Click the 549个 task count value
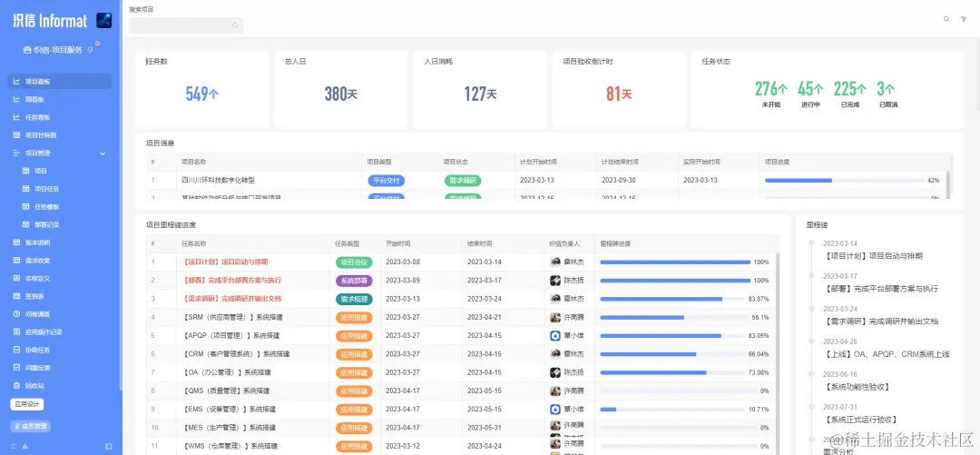The height and width of the screenshot is (455, 980). (x=201, y=94)
